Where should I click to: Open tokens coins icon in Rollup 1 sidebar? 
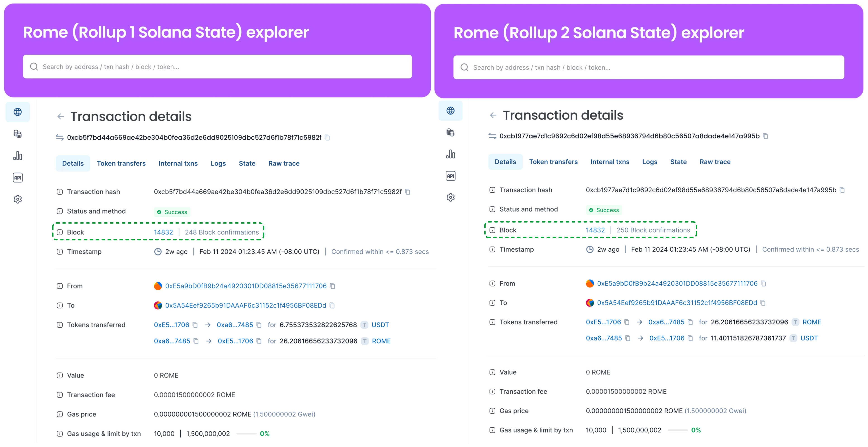coord(18,134)
